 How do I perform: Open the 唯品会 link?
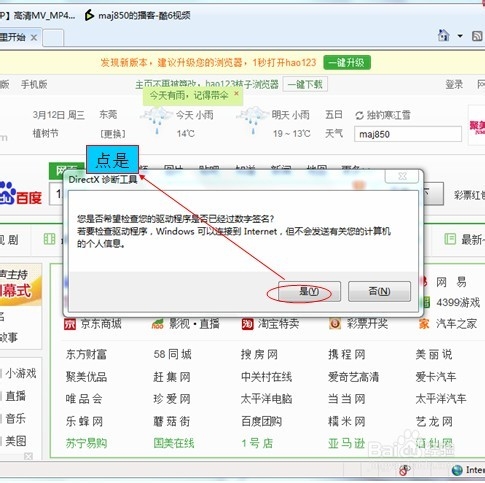(x=84, y=399)
